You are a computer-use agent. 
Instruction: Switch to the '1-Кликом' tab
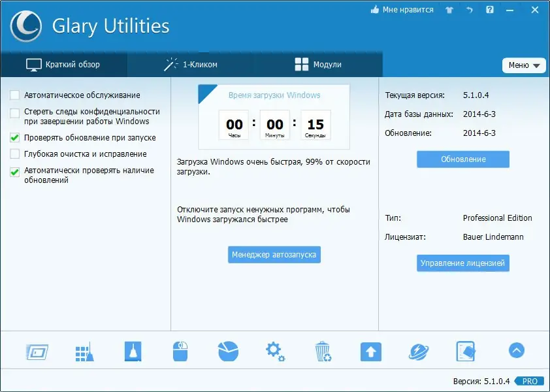191,65
